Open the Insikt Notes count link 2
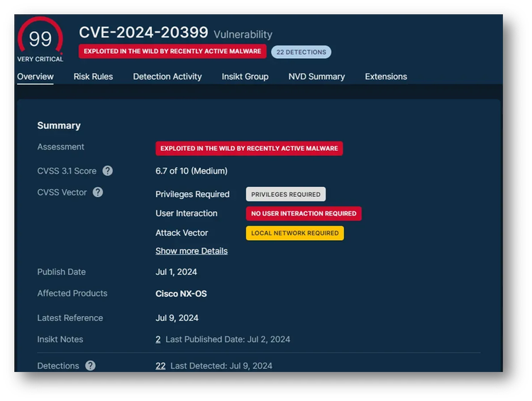532x401 pixels. click(158, 339)
